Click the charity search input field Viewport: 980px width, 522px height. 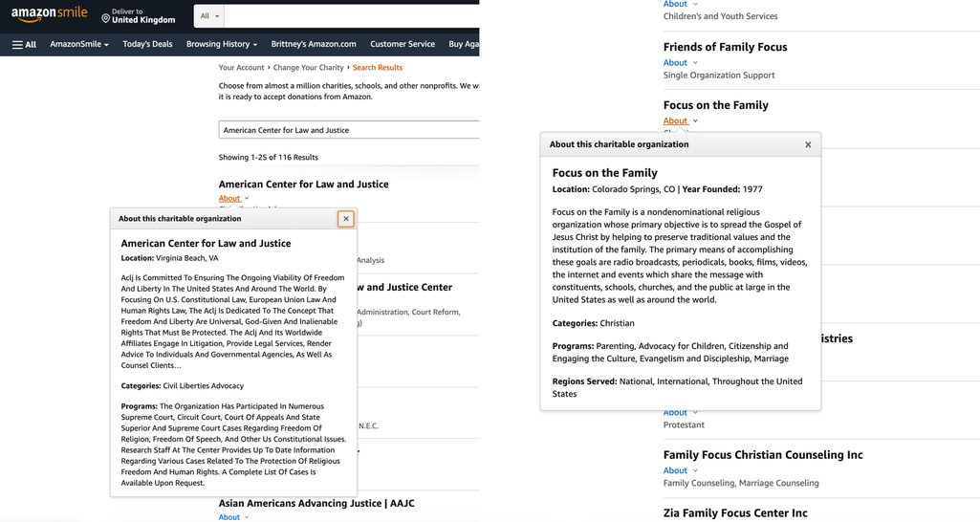point(349,130)
